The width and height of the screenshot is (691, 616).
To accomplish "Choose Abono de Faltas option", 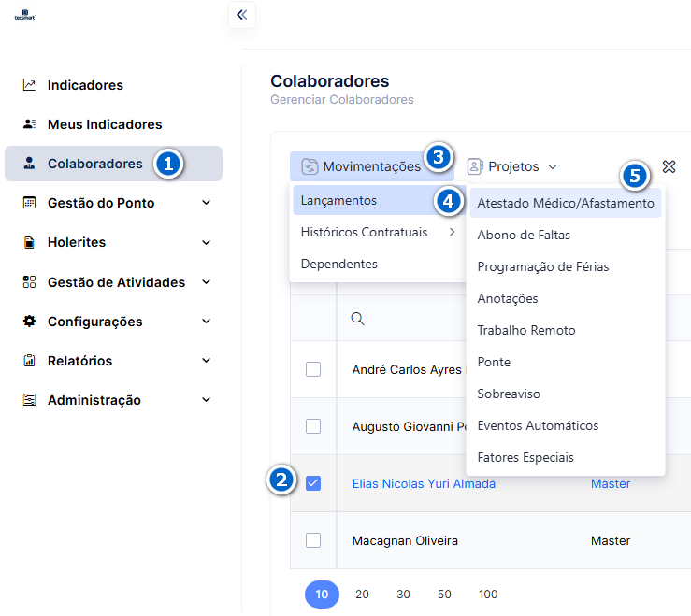I will pyautogui.click(x=566, y=235).
